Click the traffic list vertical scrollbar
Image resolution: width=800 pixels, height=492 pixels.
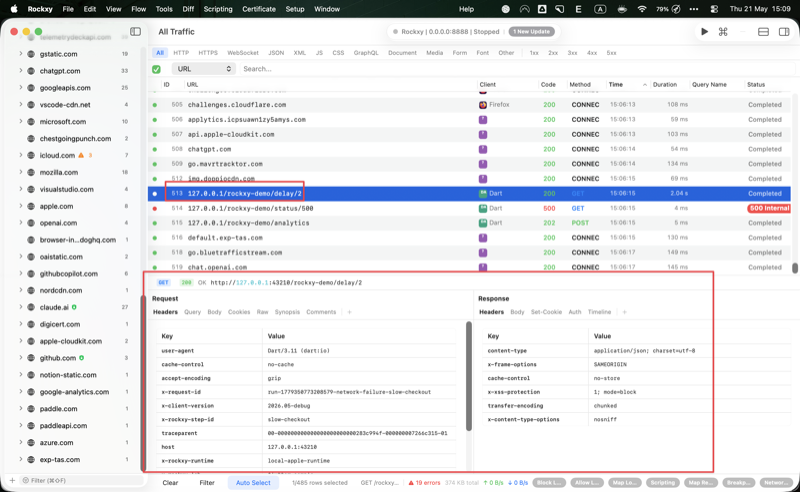point(794,268)
